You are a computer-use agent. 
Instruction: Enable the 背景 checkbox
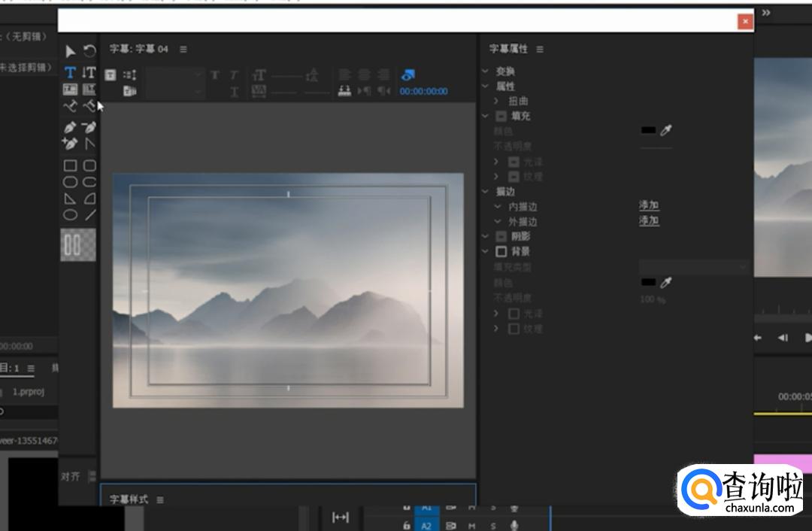point(501,251)
